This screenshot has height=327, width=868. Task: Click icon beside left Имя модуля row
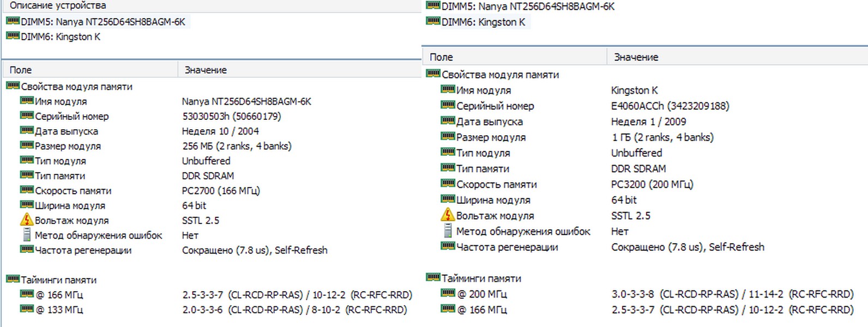click(x=27, y=100)
